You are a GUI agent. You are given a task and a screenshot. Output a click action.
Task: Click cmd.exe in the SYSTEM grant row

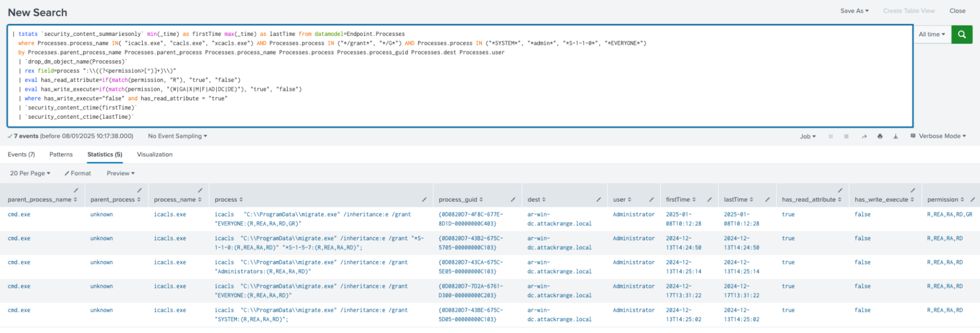point(19,310)
